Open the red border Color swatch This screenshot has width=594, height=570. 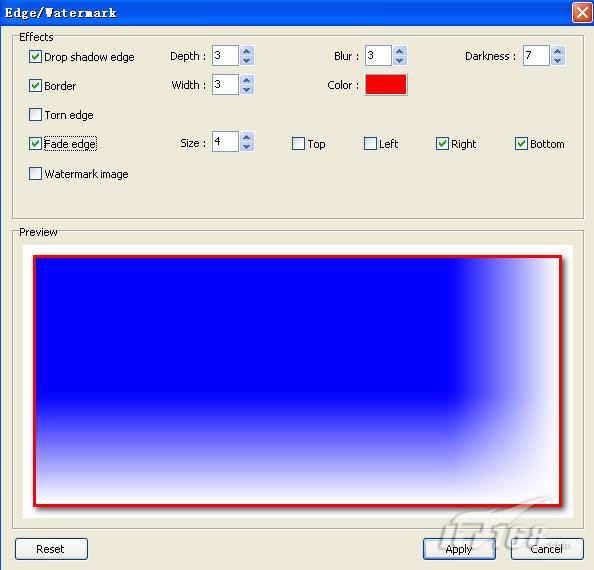point(386,84)
